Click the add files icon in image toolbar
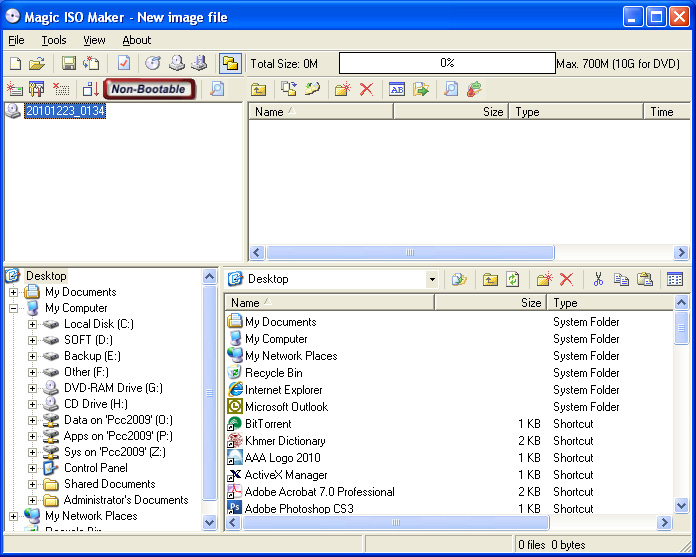 tap(289, 89)
